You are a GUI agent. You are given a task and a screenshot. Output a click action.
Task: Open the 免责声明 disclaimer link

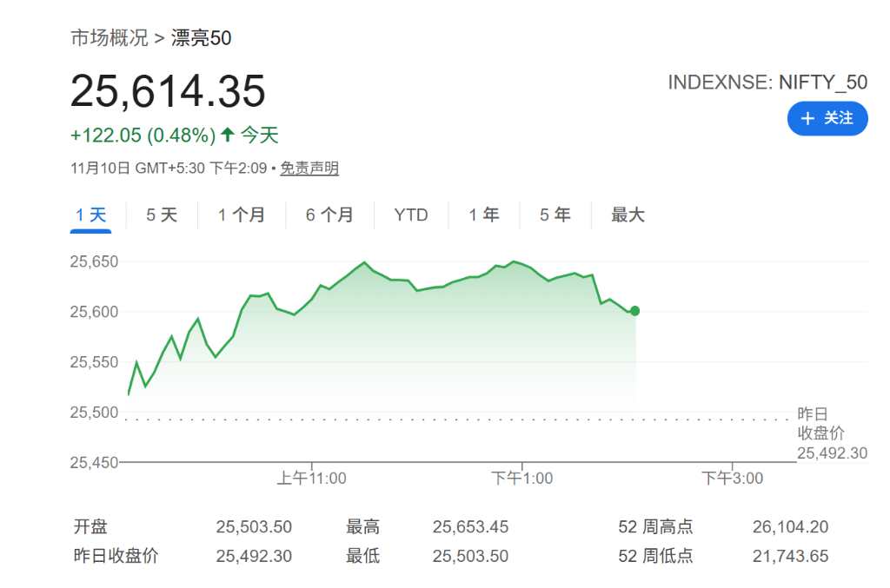tap(309, 168)
